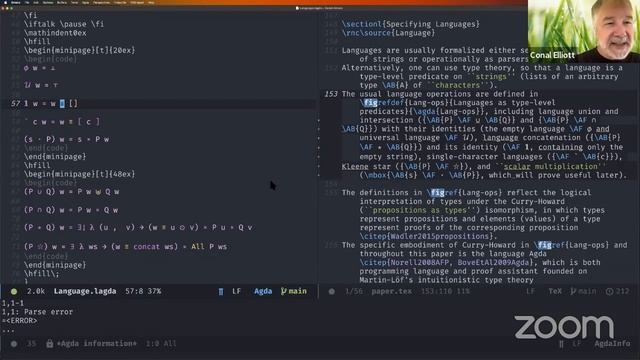
Task: Click the checker icon beside 212
Action: 610,291
